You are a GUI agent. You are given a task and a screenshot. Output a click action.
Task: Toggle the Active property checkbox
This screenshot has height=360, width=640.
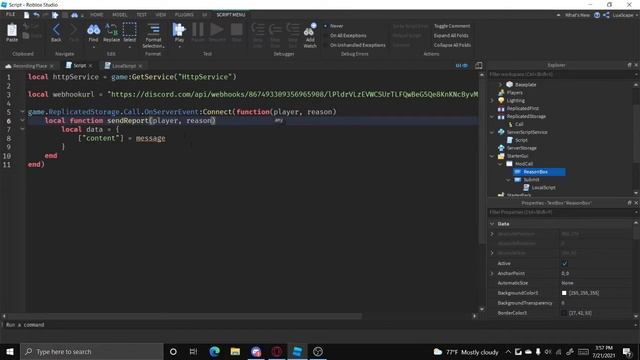tap(564, 264)
